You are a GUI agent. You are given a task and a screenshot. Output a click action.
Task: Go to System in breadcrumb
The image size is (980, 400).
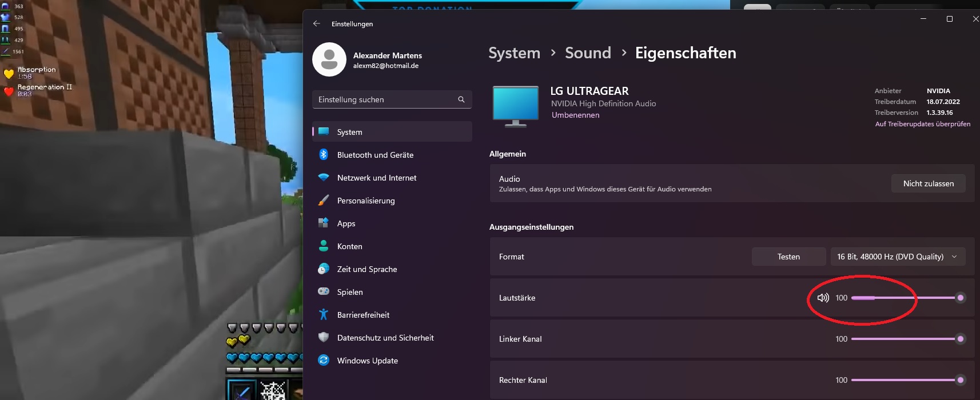[514, 53]
